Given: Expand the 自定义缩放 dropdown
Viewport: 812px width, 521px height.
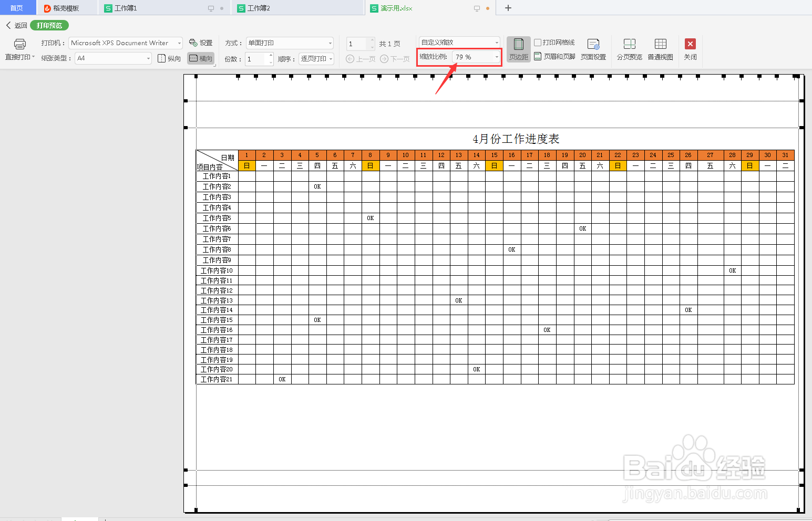Looking at the screenshot, I should point(497,43).
